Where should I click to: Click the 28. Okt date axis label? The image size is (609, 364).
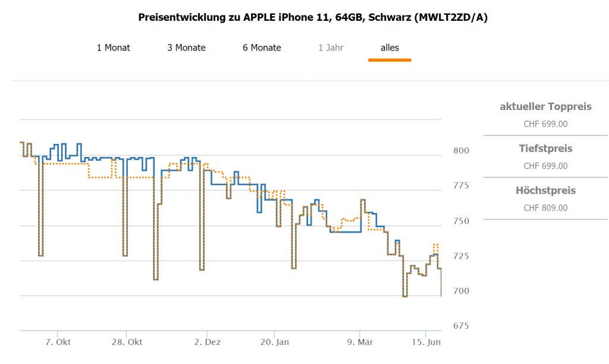pos(127,342)
